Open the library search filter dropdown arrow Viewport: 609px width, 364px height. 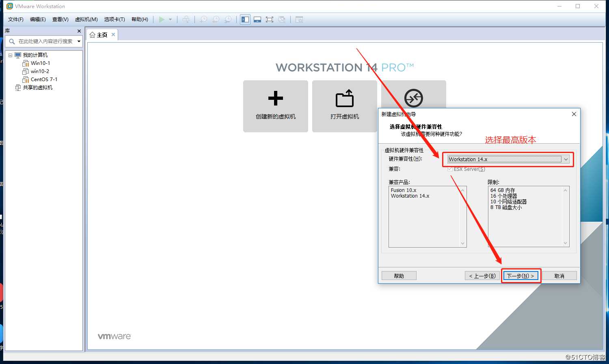click(x=79, y=41)
